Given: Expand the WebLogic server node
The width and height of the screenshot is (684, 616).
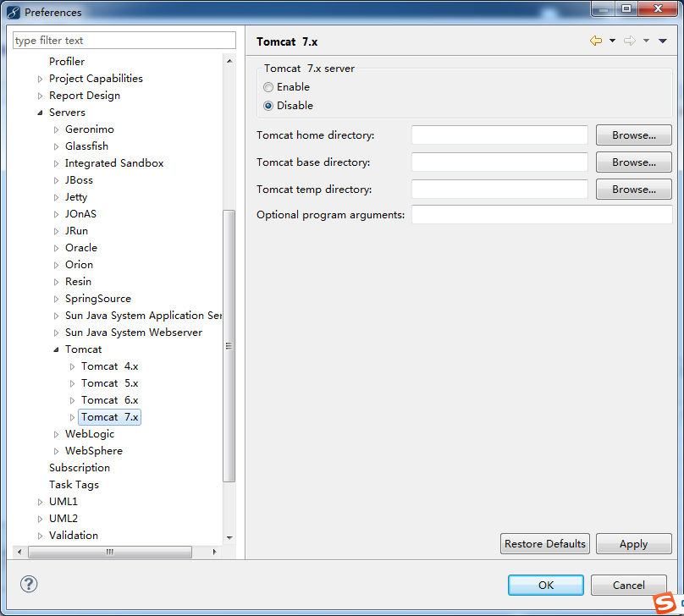Looking at the screenshot, I should coord(56,434).
